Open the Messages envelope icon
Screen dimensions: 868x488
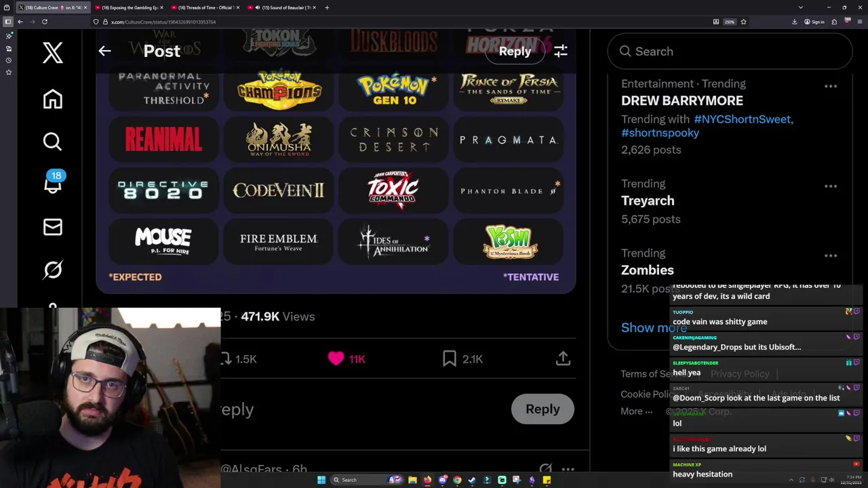pyautogui.click(x=52, y=227)
